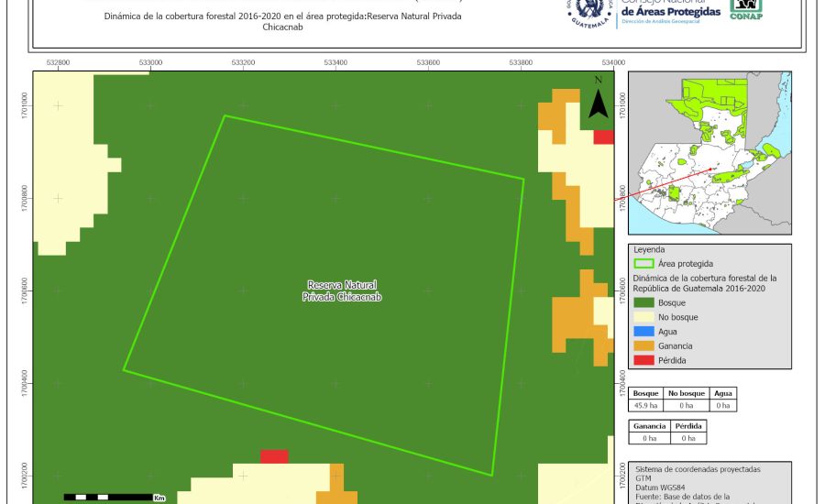
Task: Click the Pérdida 0 ha table cell
Action: coord(688,438)
